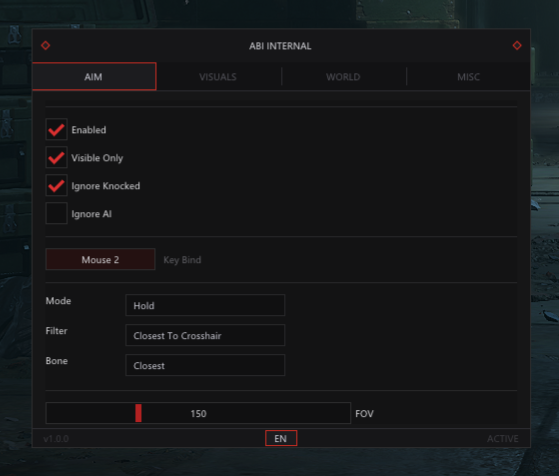Select the AIM tab
This screenshot has width=559, height=476.
point(94,77)
